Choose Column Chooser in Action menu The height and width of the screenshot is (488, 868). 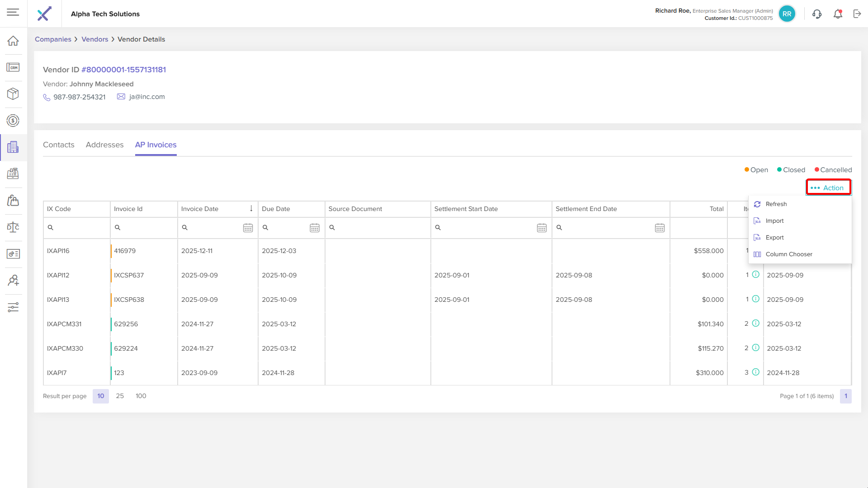pyautogui.click(x=788, y=254)
